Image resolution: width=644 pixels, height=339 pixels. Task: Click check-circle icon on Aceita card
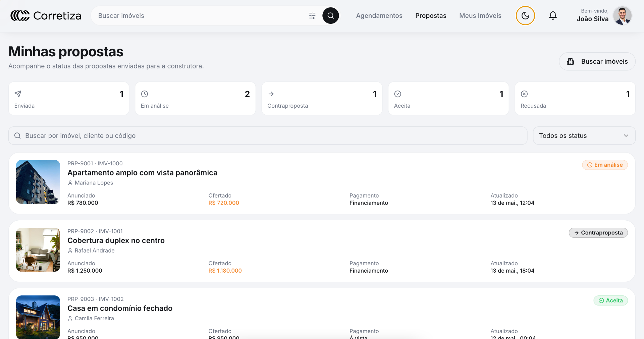[398, 94]
